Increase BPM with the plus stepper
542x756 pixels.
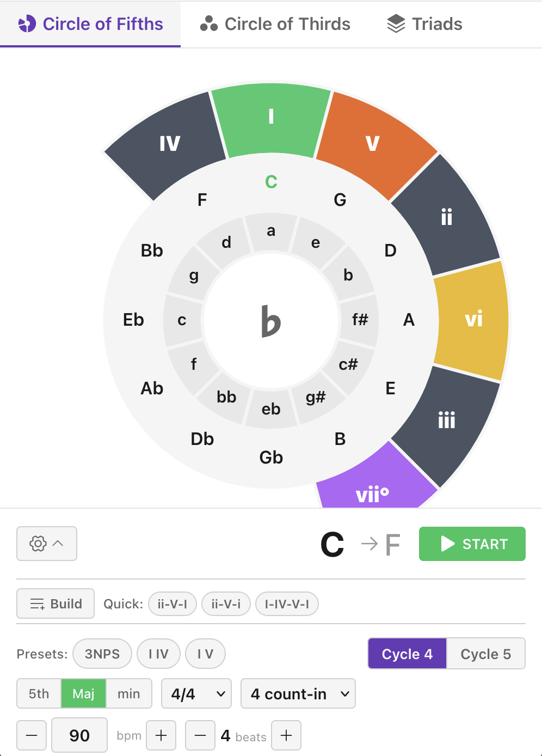click(x=161, y=735)
